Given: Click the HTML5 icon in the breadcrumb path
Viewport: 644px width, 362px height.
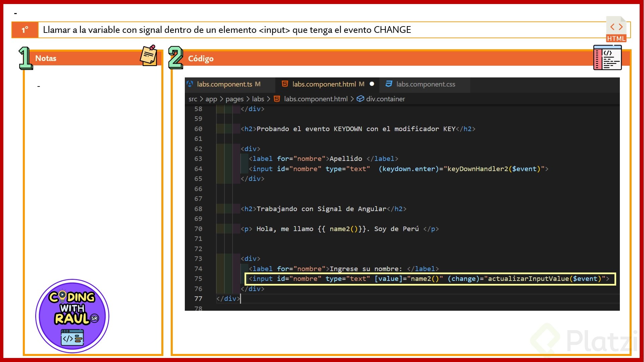Looking at the screenshot, I should pyautogui.click(x=277, y=99).
